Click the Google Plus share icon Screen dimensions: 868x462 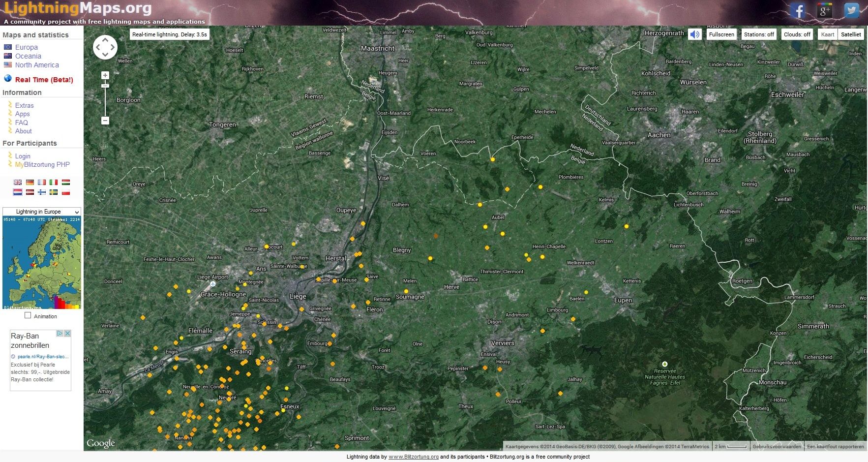coord(825,10)
